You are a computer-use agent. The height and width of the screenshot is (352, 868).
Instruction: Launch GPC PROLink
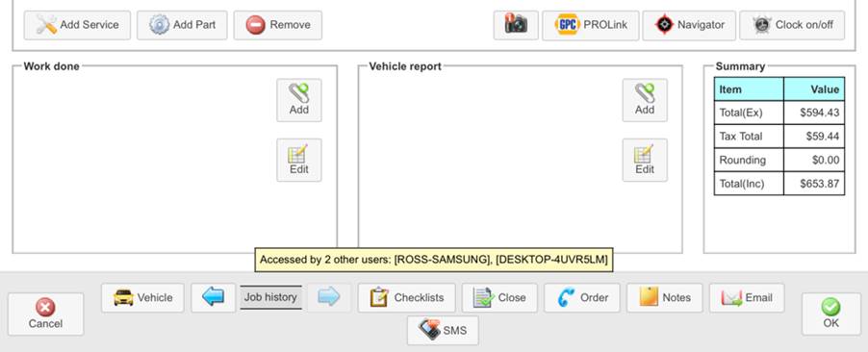tap(591, 25)
